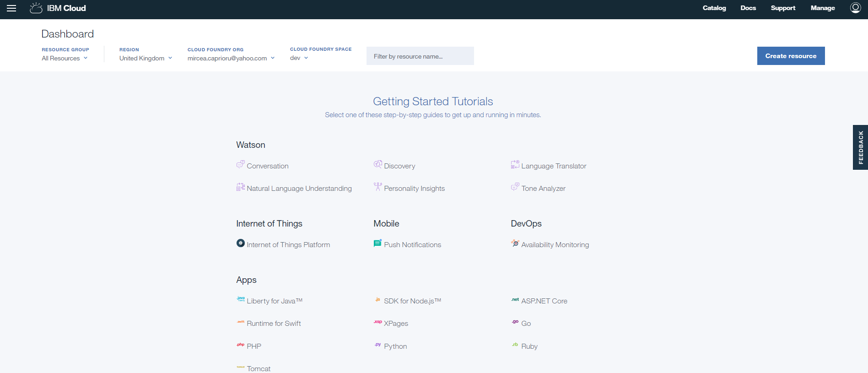
Task: Click the Runtime for Swift icon
Action: pos(241,322)
